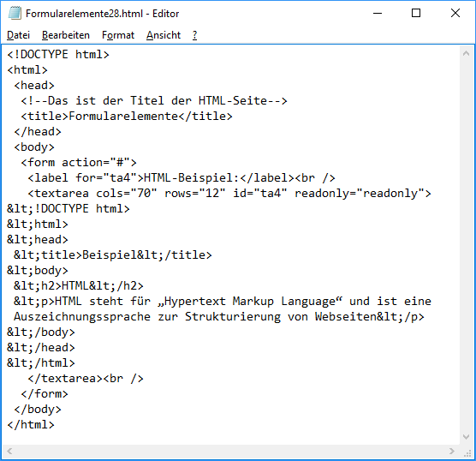Click the vertical scrollbar down arrow
The height and width of the screenshot is (461, 476).
[x=466, y=437]
